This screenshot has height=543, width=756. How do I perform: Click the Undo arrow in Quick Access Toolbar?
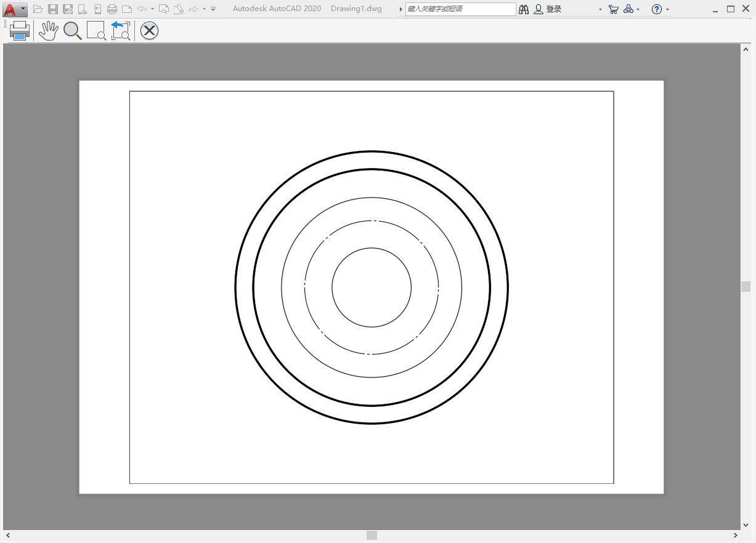142,9
